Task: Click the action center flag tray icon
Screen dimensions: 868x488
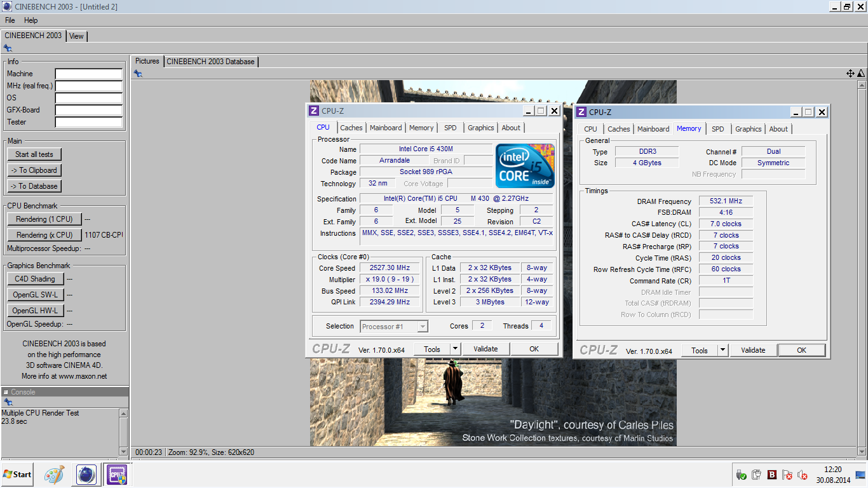Action: [x=787, y=475]
